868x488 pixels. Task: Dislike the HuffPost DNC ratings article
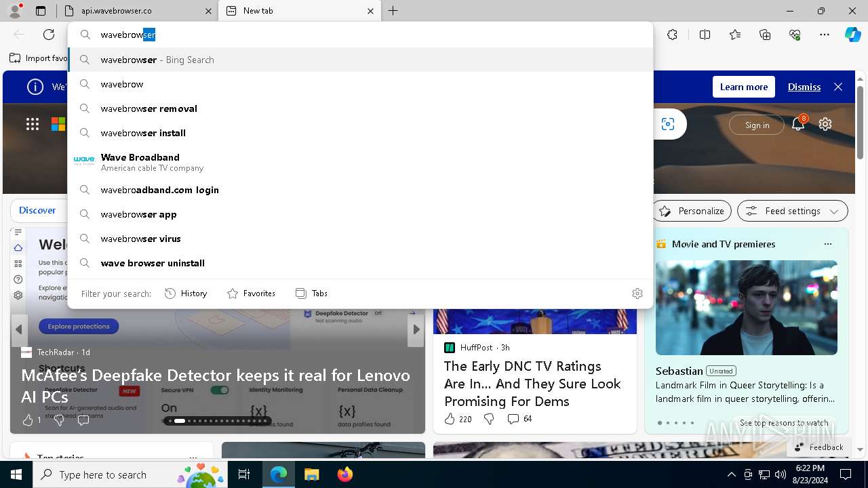click(489, 419)
